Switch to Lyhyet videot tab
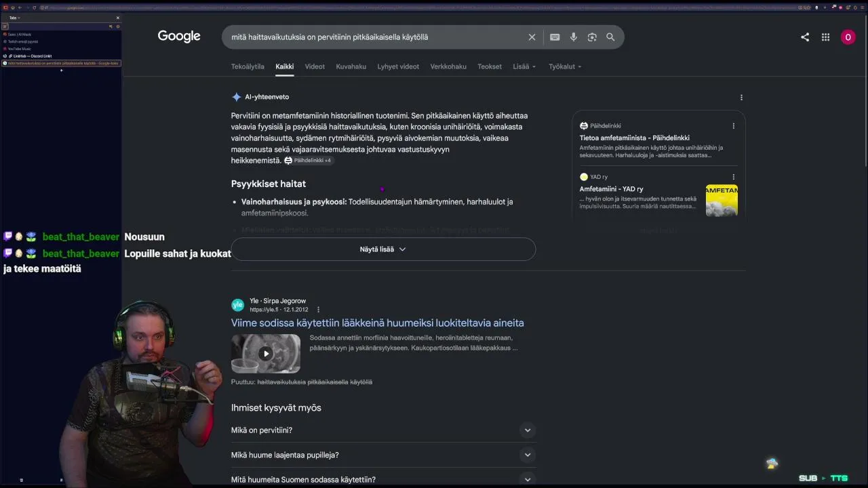868x488 pixels. [398, 66]
